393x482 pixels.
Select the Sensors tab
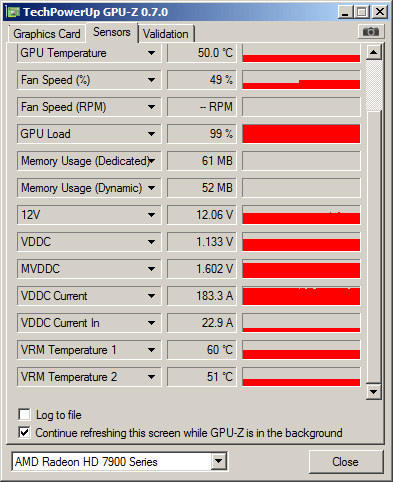112,32
